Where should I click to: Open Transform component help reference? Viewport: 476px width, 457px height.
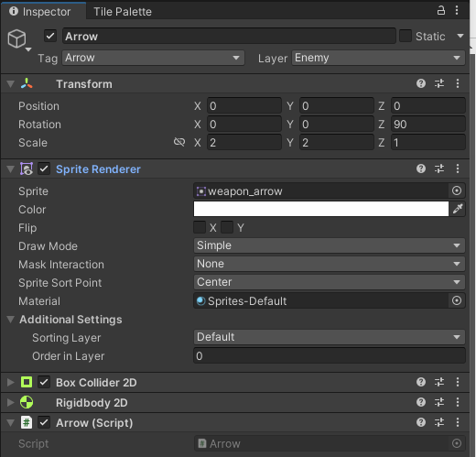(421, 83)
